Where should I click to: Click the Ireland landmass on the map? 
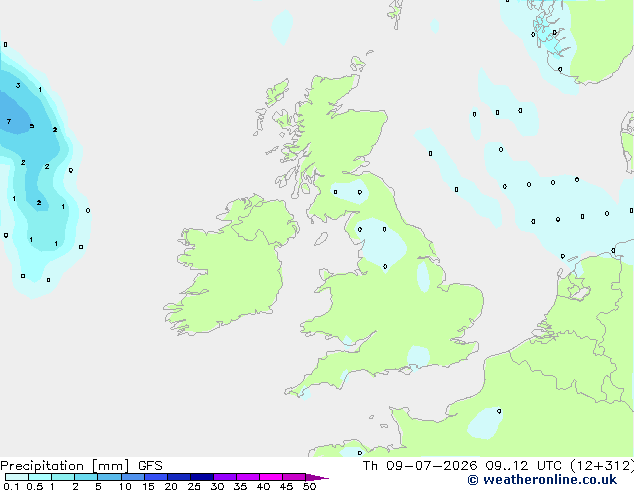(230, 267)
